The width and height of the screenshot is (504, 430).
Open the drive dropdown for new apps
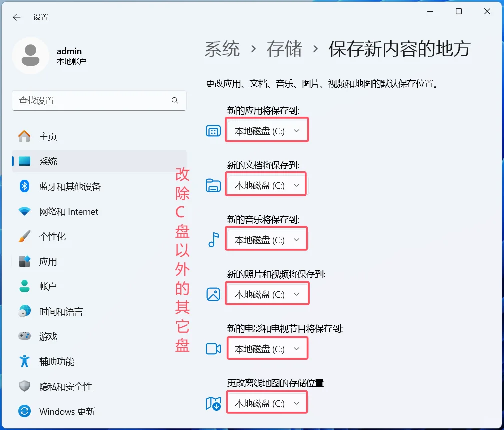267,130
